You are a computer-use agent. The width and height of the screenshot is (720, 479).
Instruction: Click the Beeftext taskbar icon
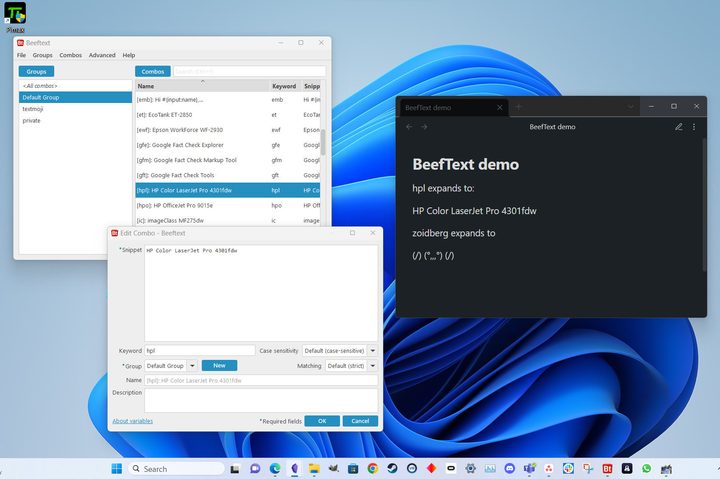(608, 468)
